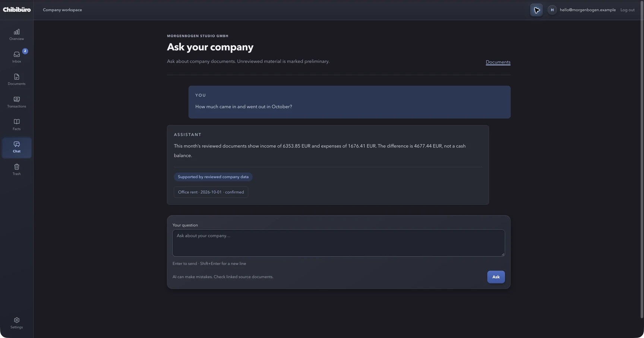Click the hello@morgenbogen.example account email
644x338 pixels.
pos(587,10)
